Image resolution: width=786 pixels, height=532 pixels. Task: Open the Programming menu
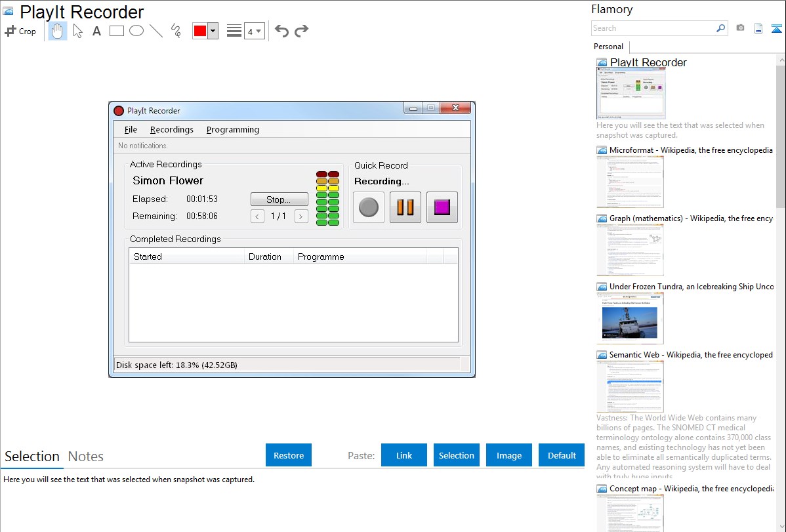233,129
